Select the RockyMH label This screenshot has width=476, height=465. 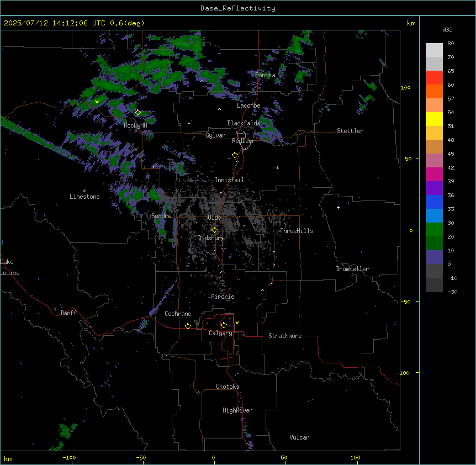[x=135, y=125]
